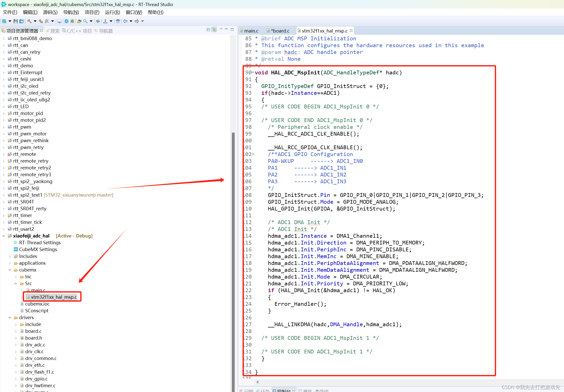Expand the applications folder
The height and width of the screenshot is (392, 564).
coord(10,263)
